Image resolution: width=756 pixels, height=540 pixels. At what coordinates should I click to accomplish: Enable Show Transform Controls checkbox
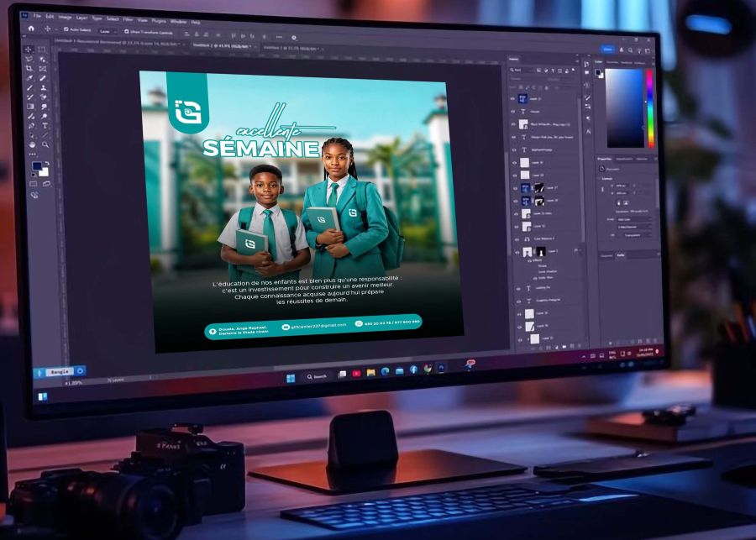(x=127, y=32)
